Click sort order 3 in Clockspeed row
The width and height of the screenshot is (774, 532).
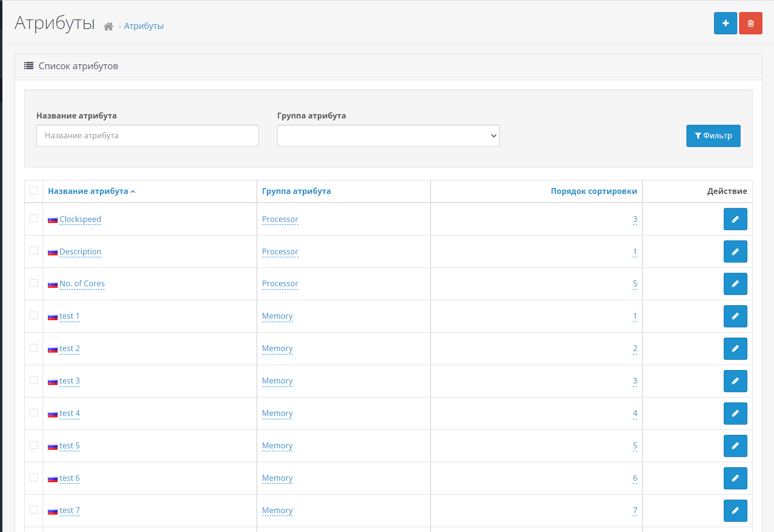[635, 219]
